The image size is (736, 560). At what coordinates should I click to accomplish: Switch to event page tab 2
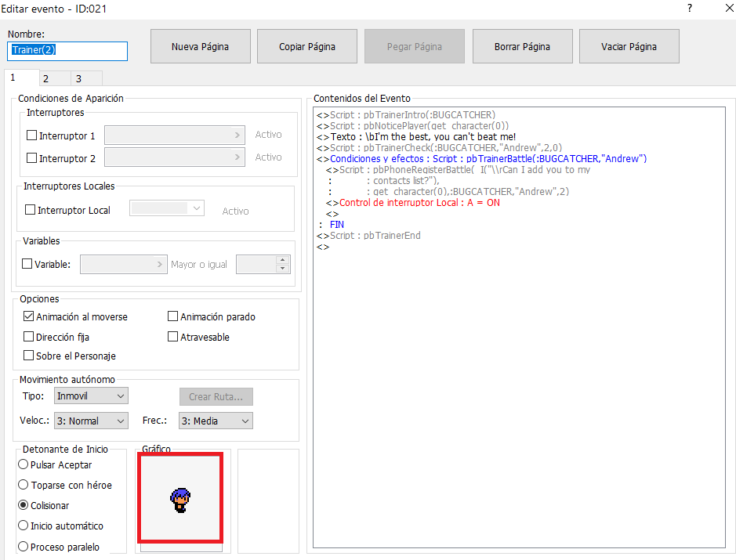point(46,78)
